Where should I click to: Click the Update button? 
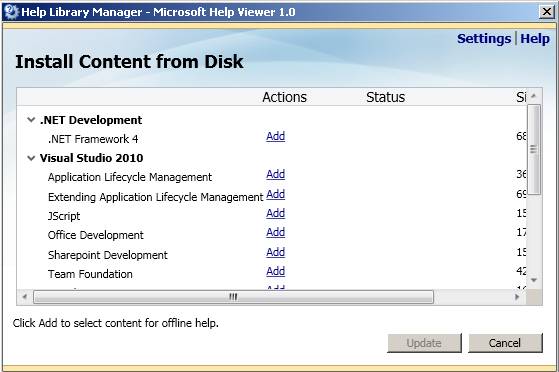424,343
